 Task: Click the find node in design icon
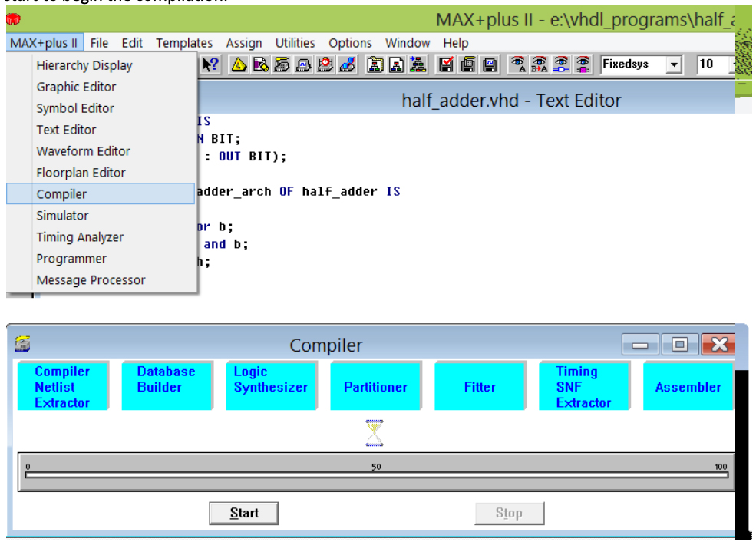[561, 64]
